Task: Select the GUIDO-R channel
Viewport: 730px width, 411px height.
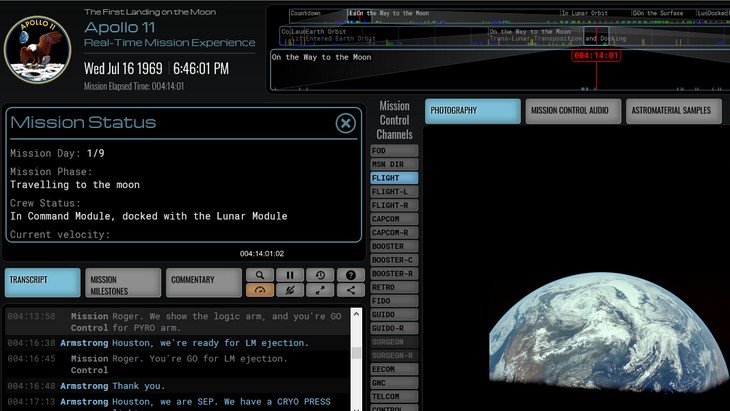Action: [394, 328]
